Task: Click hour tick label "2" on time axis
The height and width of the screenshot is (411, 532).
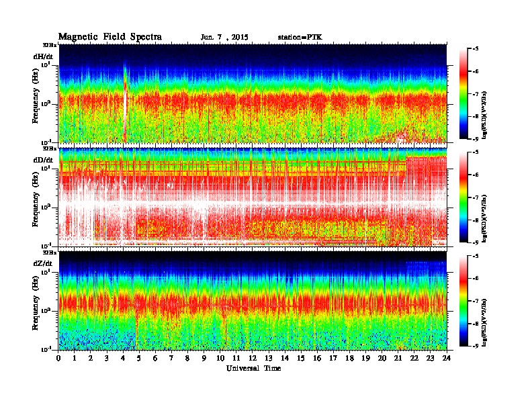Action: click(x=91, y=358)
